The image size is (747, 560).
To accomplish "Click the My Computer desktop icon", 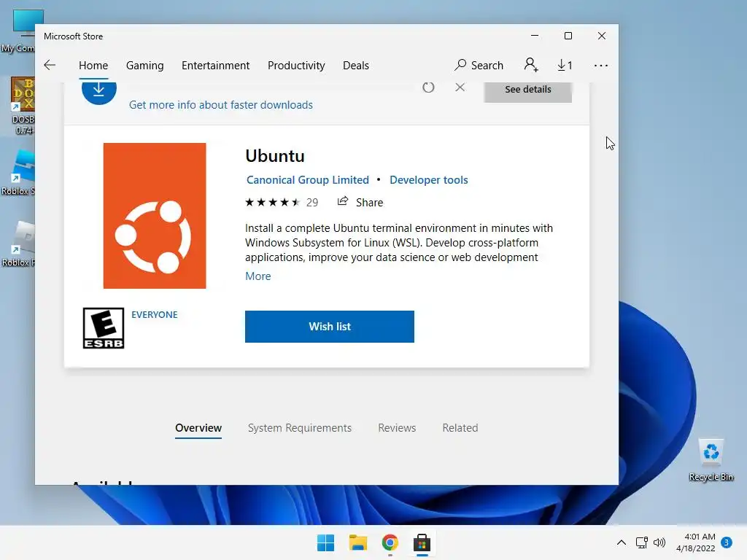I will click(21, 31).
